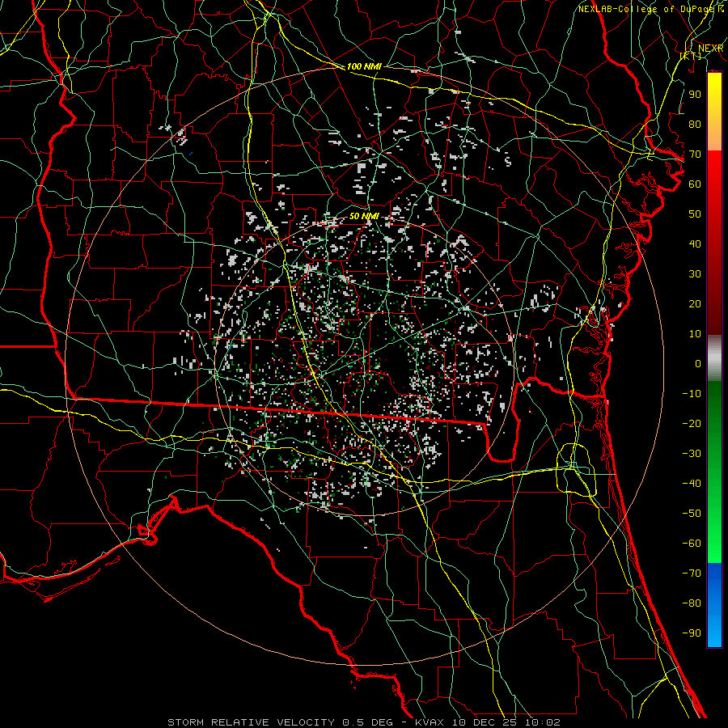Click the '80' label on the velocity scale
The image size is (728, 728).
click(x=695, y=125)
